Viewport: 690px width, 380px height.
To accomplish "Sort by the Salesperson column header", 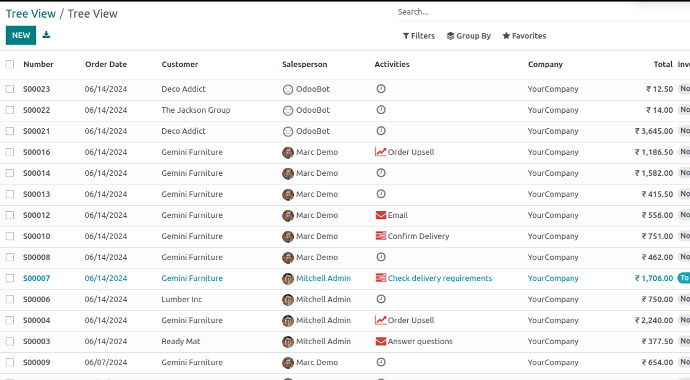I will click(x=305, y=64).
